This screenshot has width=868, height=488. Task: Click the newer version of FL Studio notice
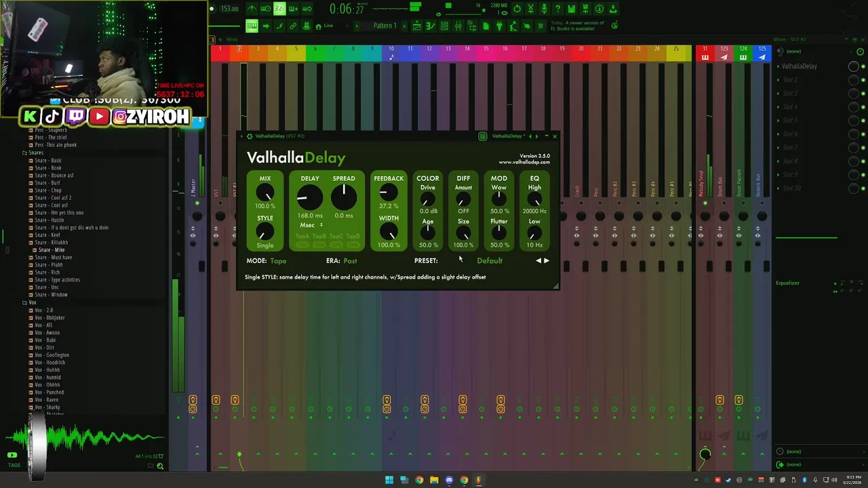coord(577,26)
